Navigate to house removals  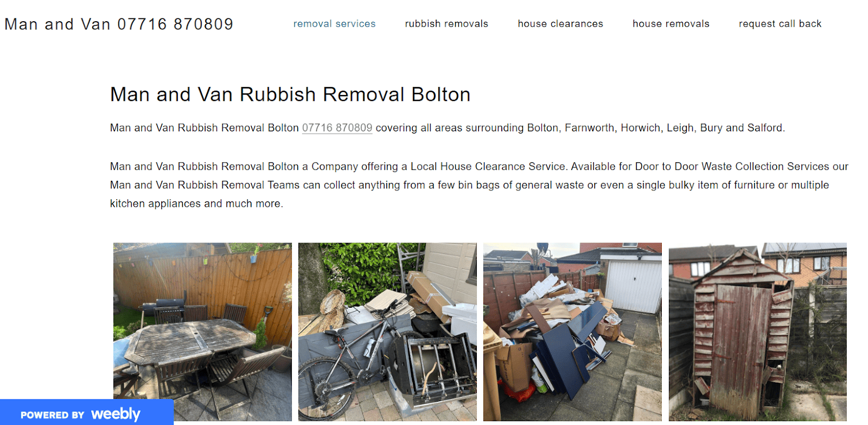click(x=671, y=24)
